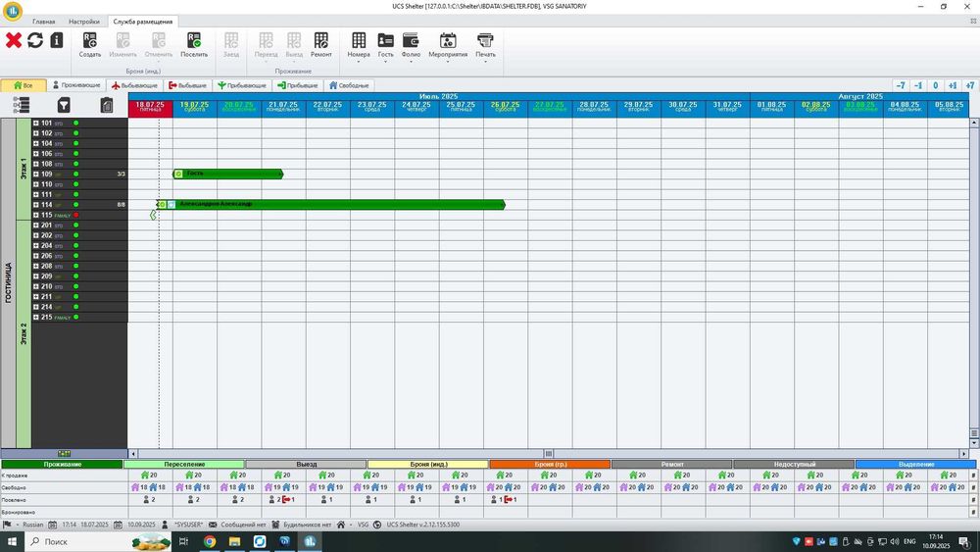Open the info icon in the ribbon
Screen dimensions: 980x552
(57, 40)
